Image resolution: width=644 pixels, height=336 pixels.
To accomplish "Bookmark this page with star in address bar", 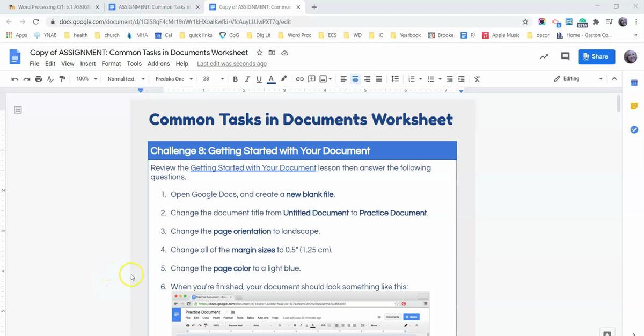I will point(525,22).
